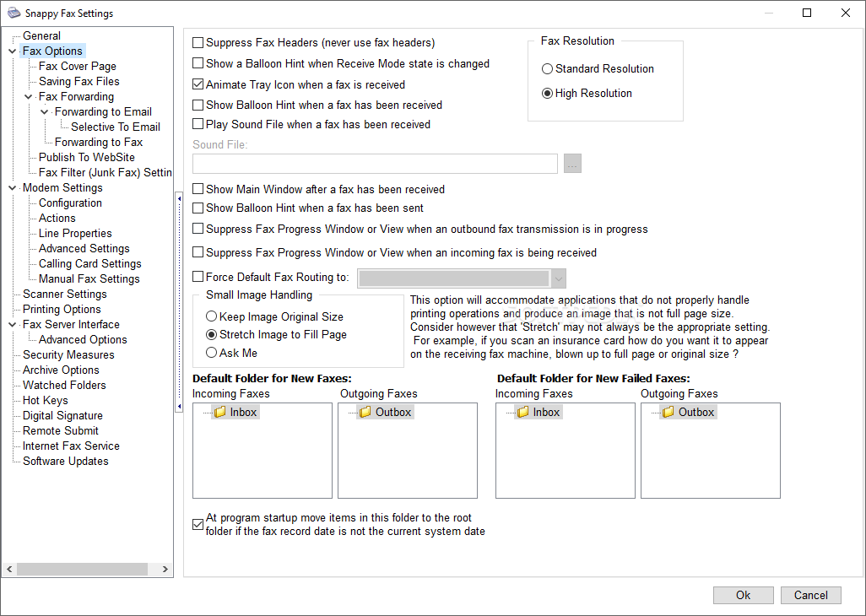Open Manual Fax Settings
This screenshot has width=866, height=616.
coord(89,278)
